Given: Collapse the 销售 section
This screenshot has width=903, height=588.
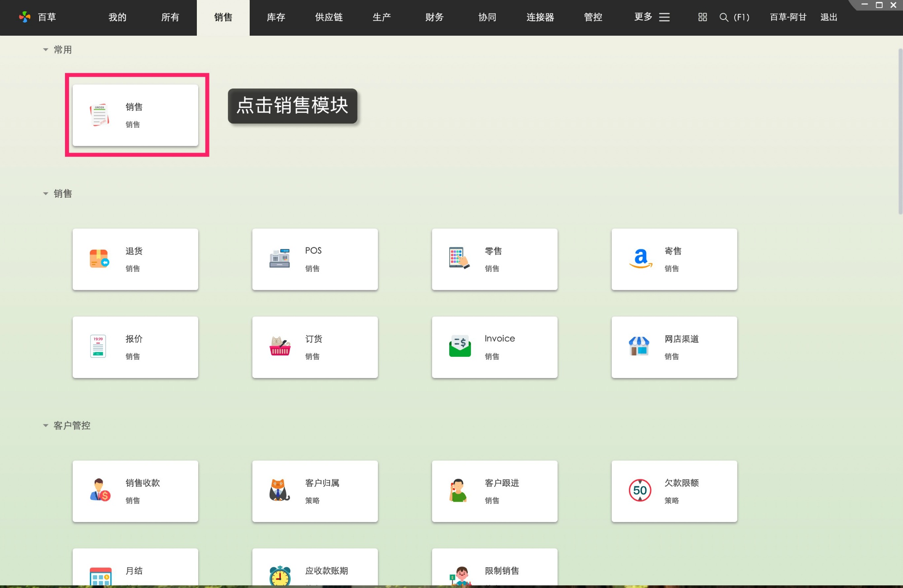Looking at the screenshot, I should [x=45, y=193].
